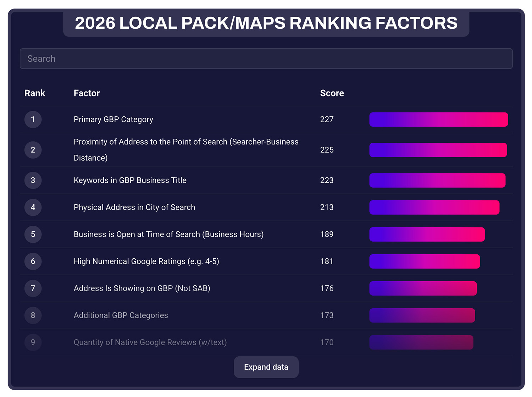The width and height of the screenshot is (532, 397).
Task: Click the rank 5 circular badge
Action: coord(33,235)
